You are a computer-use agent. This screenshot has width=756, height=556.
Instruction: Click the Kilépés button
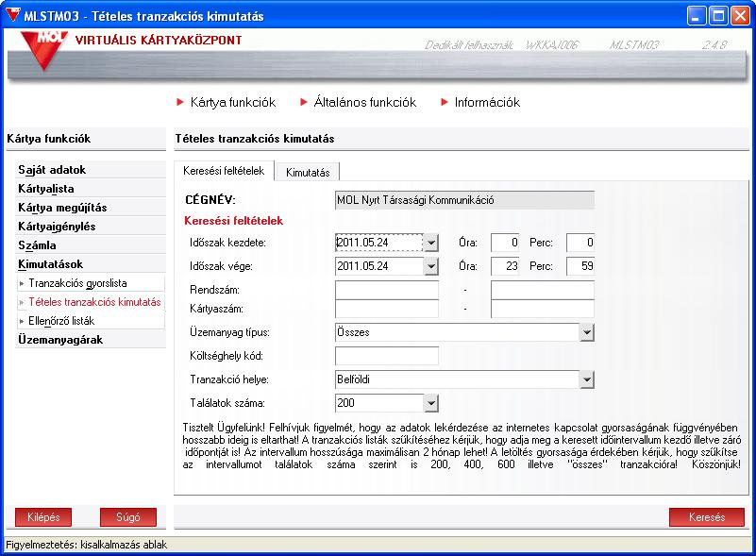pos(43,517)
